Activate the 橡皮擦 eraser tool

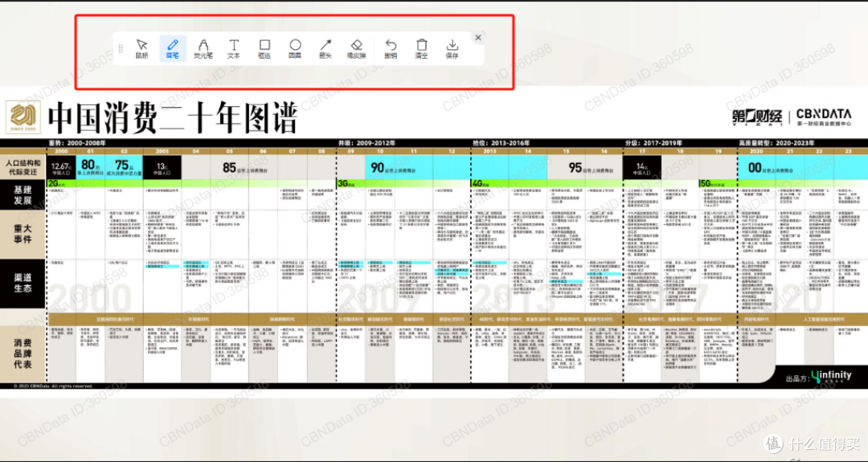(x=357, y=49)
